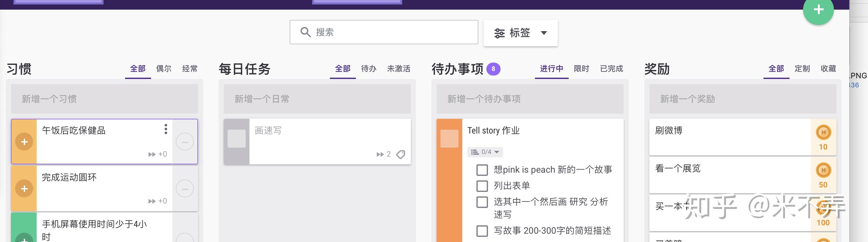Click the search magnifier icon

coord(305,32)
